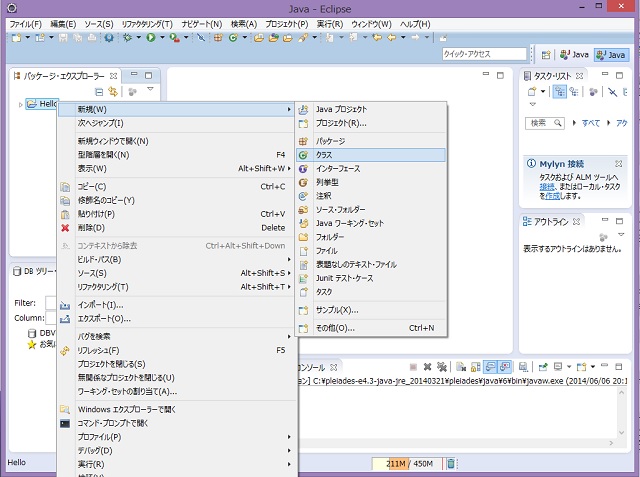Open Outline view menu triangle
The width and height of the screenshot is (640, 477).
[x=621, y=235]
